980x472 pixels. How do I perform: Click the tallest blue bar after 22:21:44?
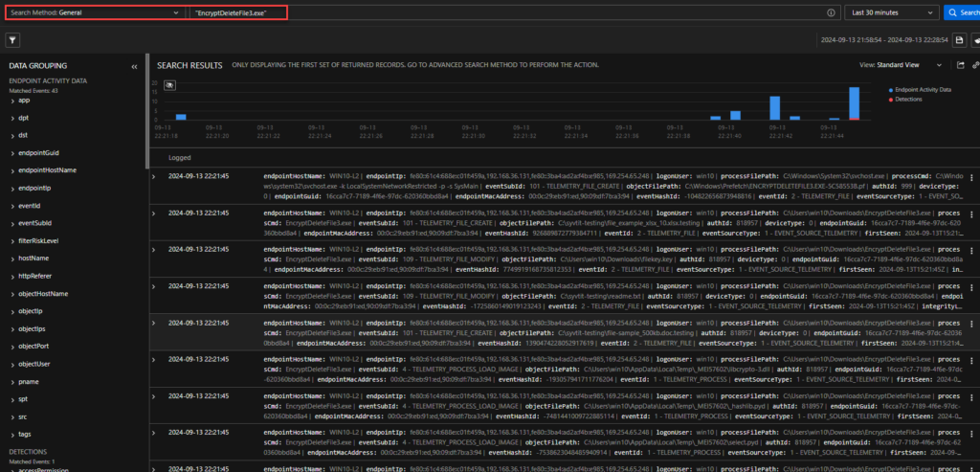[x=855, y=102]
